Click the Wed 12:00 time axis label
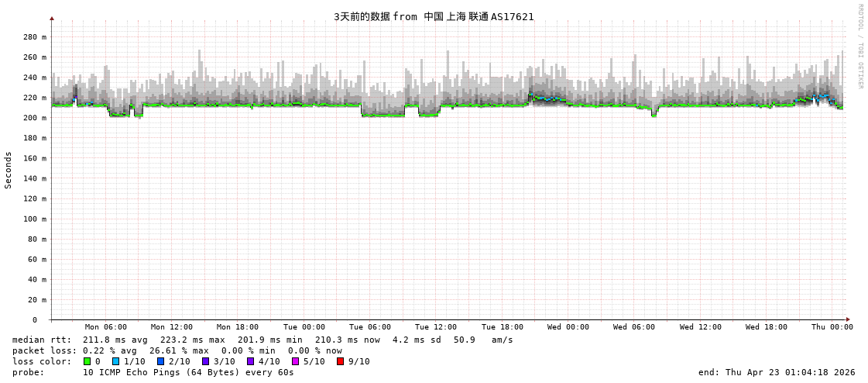868x383 pixels. tap(701, 327)
